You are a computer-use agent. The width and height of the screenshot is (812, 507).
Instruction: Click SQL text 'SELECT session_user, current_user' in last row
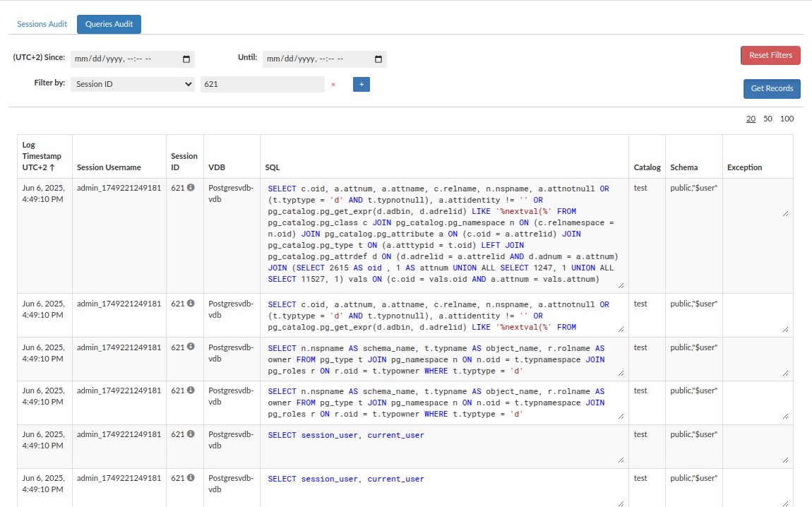pyautogui.click(x=346, y=479)
